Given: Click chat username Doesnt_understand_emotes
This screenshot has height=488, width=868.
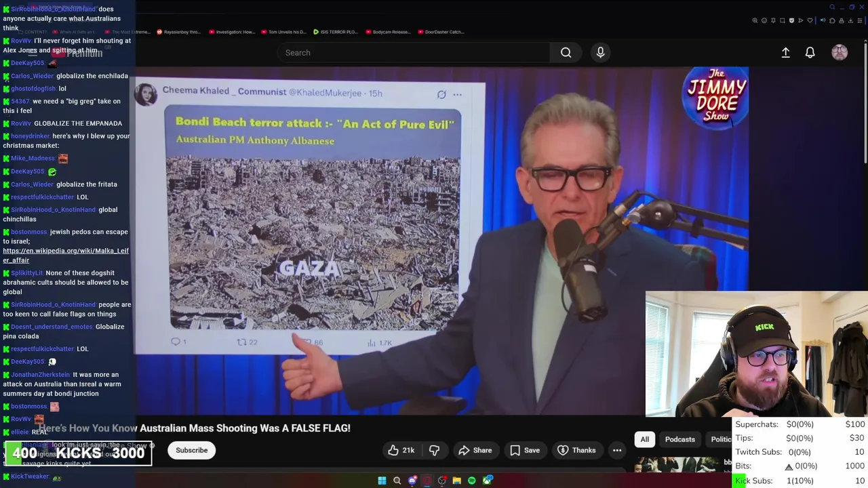Looking at the screenshot, I should [x=52, y=327].
